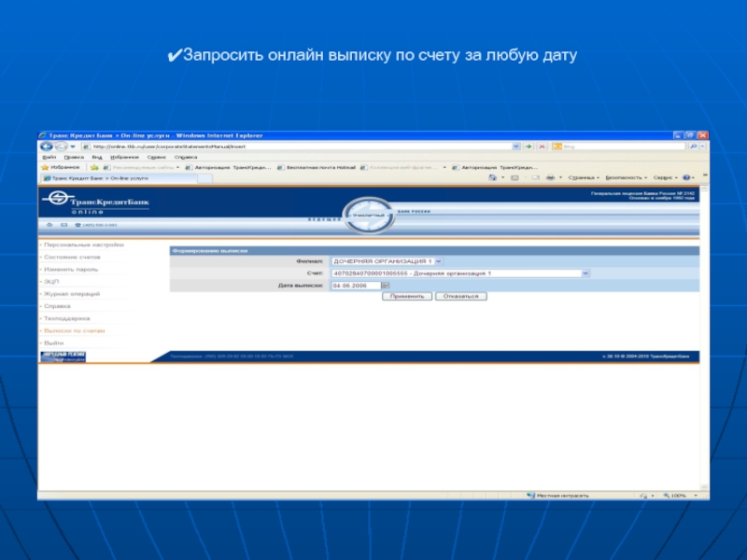The height and width of the screenshot is (560, 747).
Task: Open Техподдержка in sidebar
Action: 66,318
